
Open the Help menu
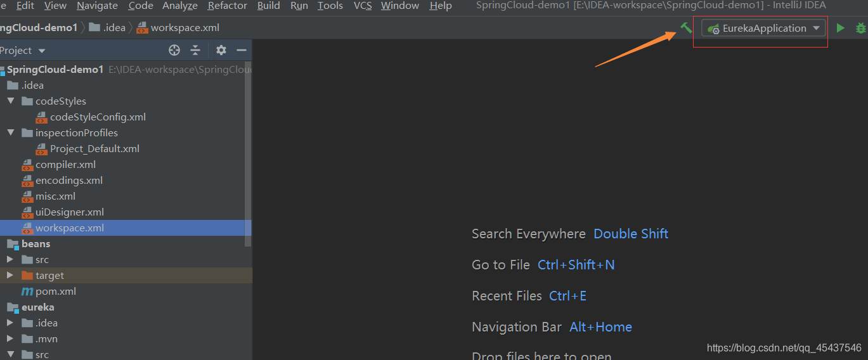[441, 6]
